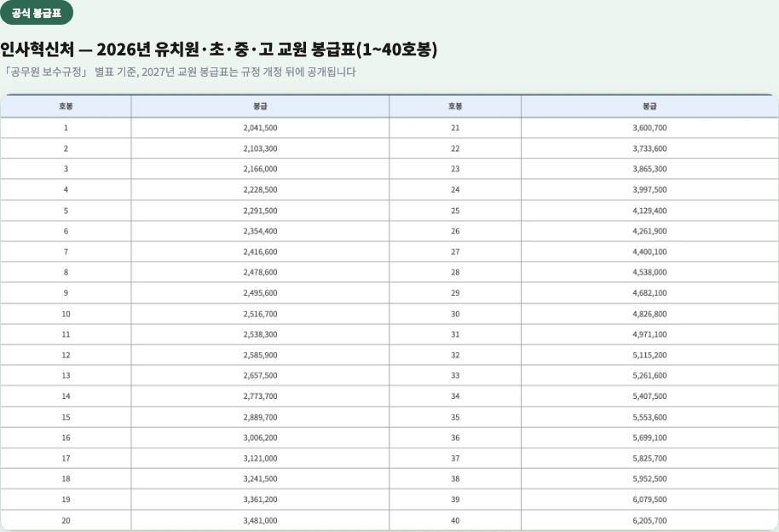779x532 pixels.
Task: Click the 2026년 교원 봉급표 heading
Action: pyautogui.click(x=218, y=49)
